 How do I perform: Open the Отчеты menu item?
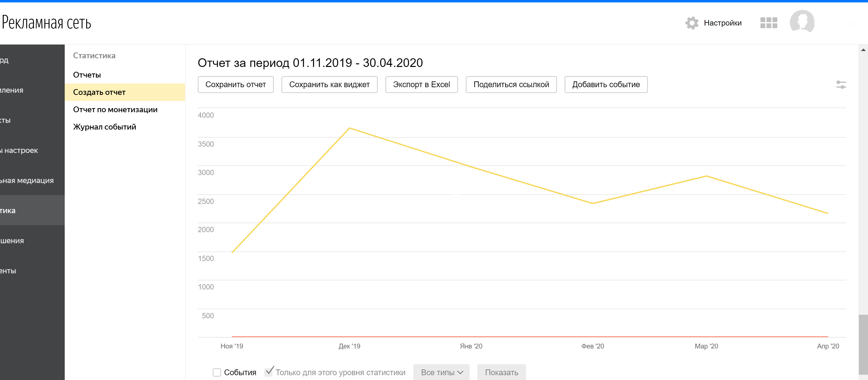[87, 75]
